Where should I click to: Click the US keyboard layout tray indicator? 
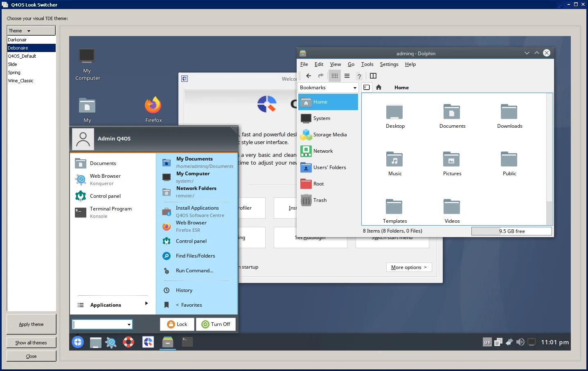[x=487, y=342]
